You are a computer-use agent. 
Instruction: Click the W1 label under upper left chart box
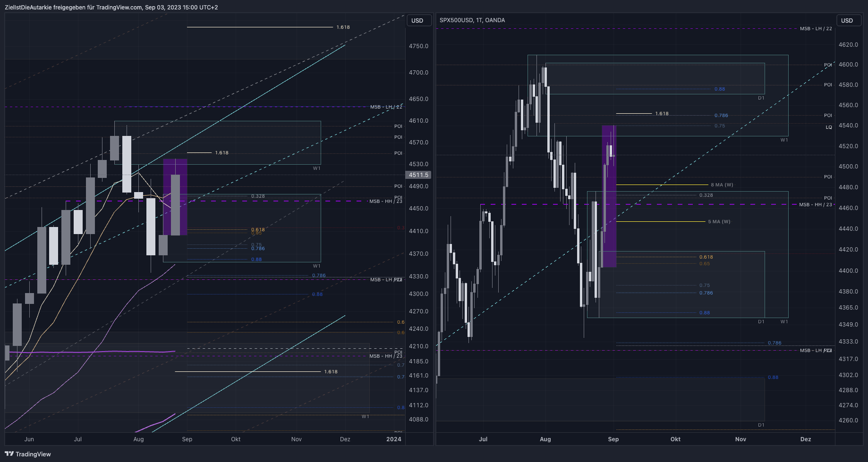click(317, 168)
